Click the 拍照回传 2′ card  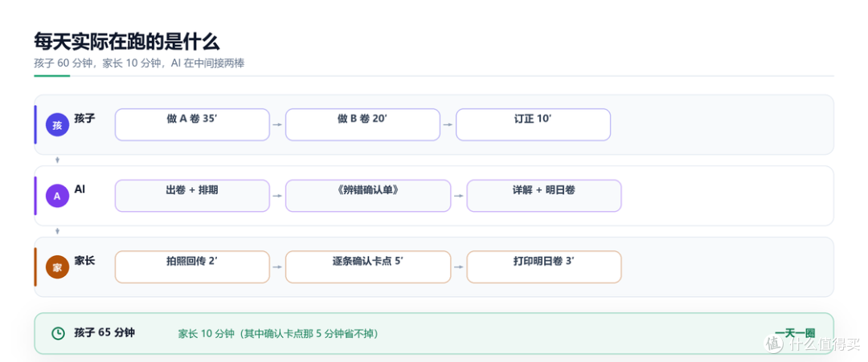tap(192, 267)
